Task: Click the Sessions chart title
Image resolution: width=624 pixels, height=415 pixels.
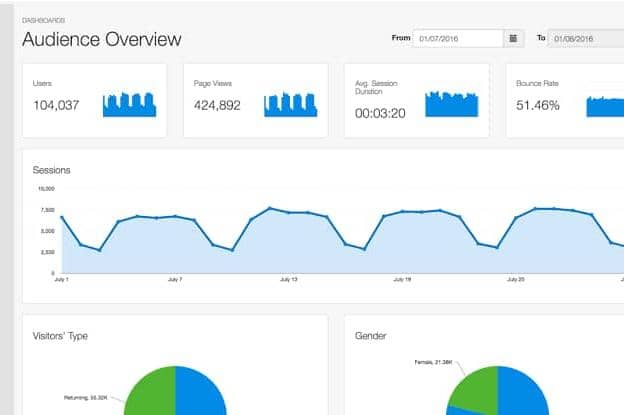Action: point(51,170)
